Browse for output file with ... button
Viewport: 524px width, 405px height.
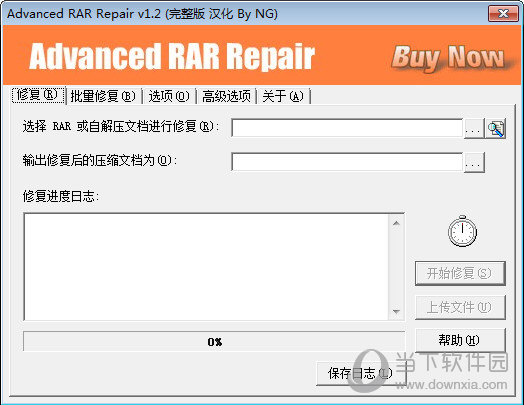tap(474, 163)
